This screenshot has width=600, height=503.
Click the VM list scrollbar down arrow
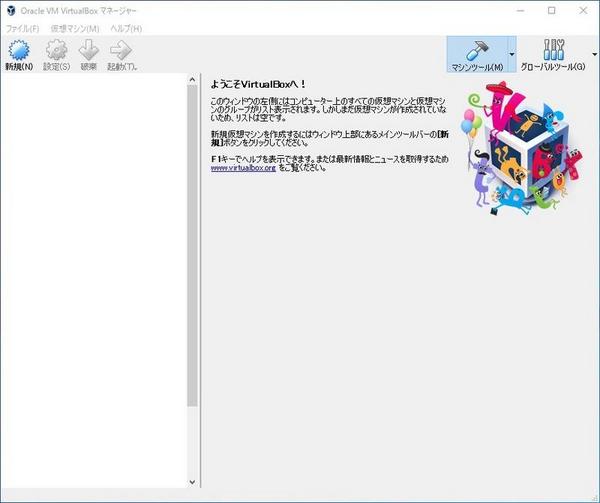192,482
